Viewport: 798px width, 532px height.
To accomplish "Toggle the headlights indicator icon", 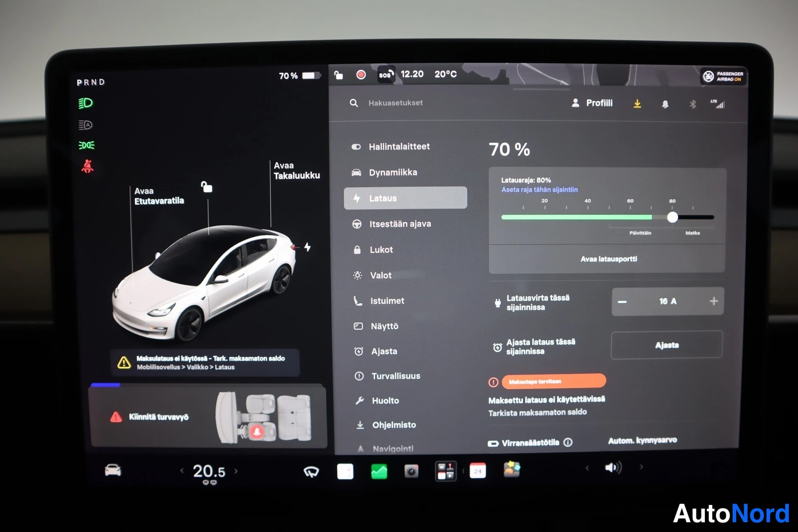I will click(x=86, y=103).
